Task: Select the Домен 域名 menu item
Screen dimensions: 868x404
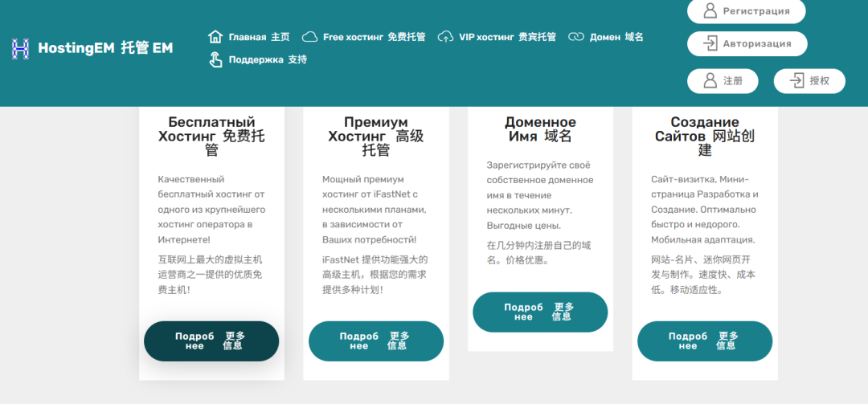Action: tap(606, 37)
